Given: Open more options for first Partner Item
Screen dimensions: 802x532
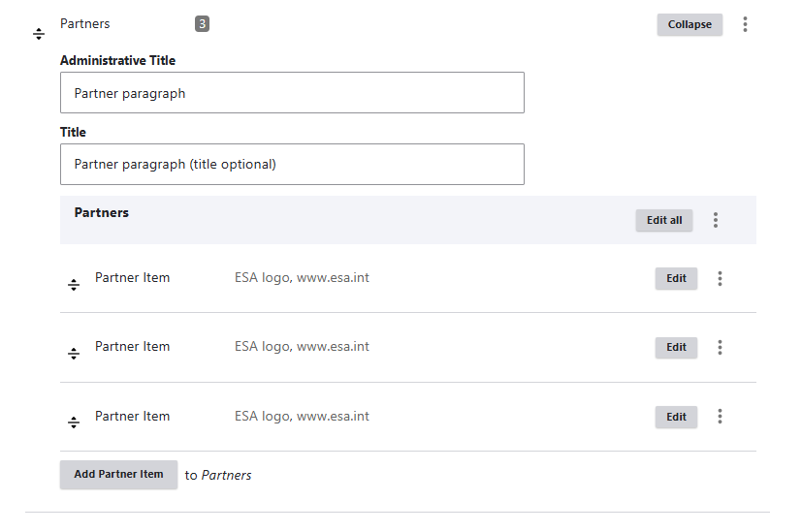Looking at the screenshot, I should (x=720, y=278).
